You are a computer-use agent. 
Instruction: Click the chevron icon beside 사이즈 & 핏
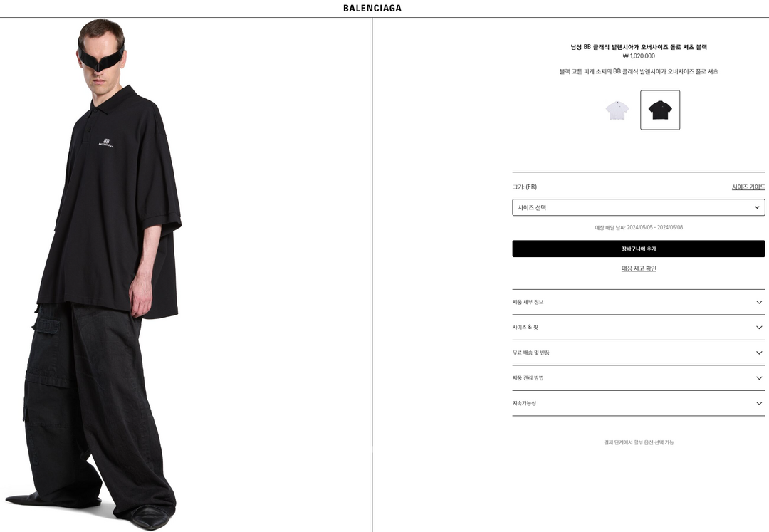click(759, 328)
